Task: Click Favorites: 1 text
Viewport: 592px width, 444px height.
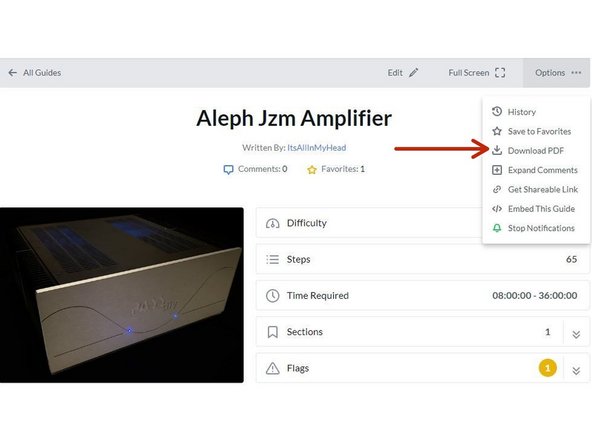Action: click(343, 169)
